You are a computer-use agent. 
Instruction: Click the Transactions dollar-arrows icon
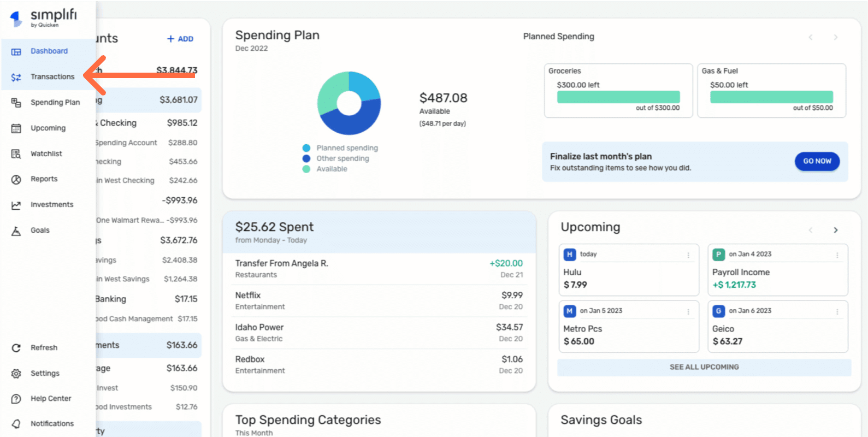16,77
